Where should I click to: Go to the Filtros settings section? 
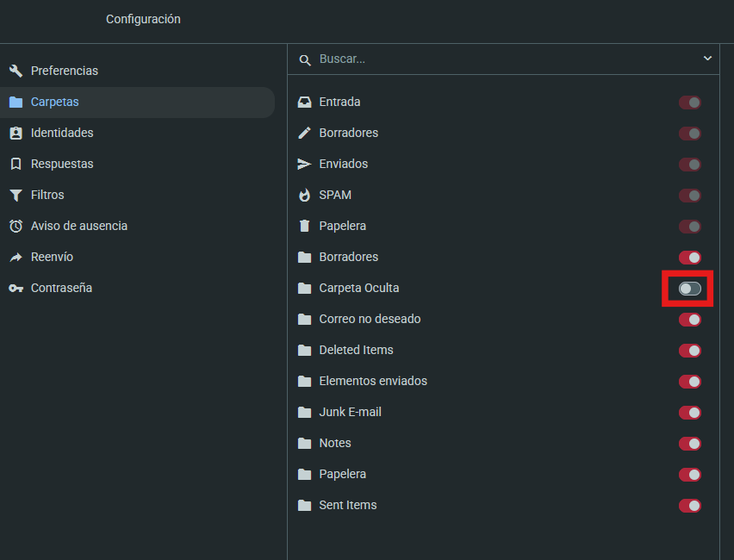pyautogui.click(x=47, y=195)
